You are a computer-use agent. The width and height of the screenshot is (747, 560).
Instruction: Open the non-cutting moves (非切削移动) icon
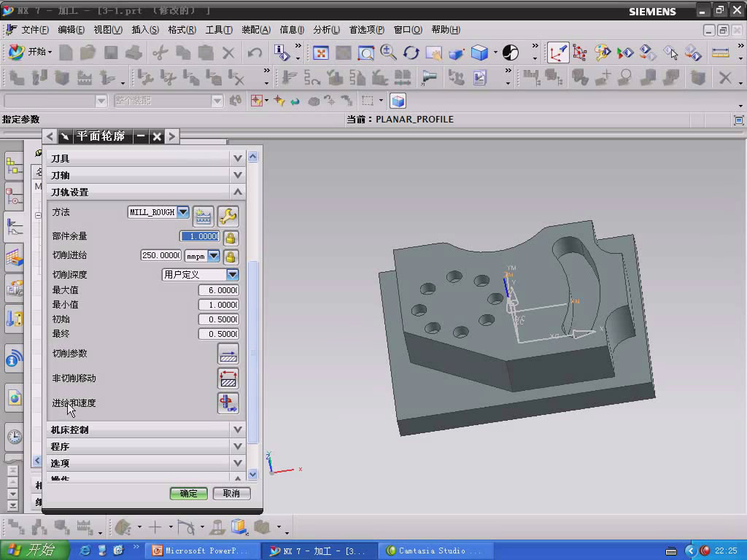228,378
